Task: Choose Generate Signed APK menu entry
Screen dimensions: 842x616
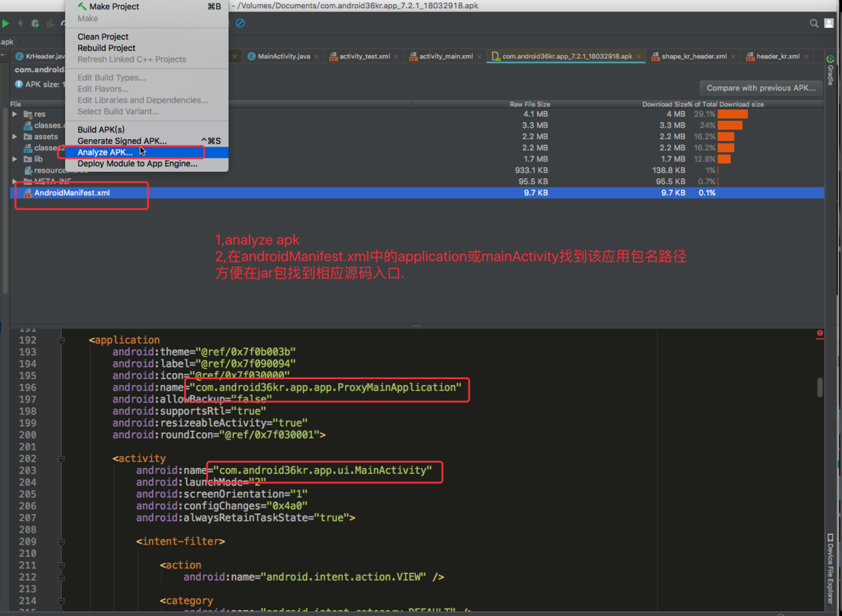Action: tap(147, 141)
